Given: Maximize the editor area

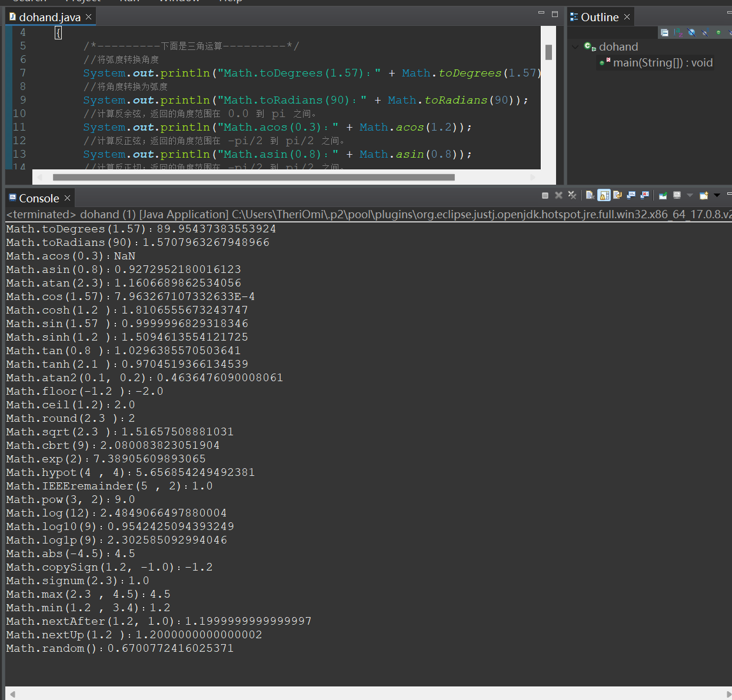Looking at the screenshot, I should pos(554,14).
